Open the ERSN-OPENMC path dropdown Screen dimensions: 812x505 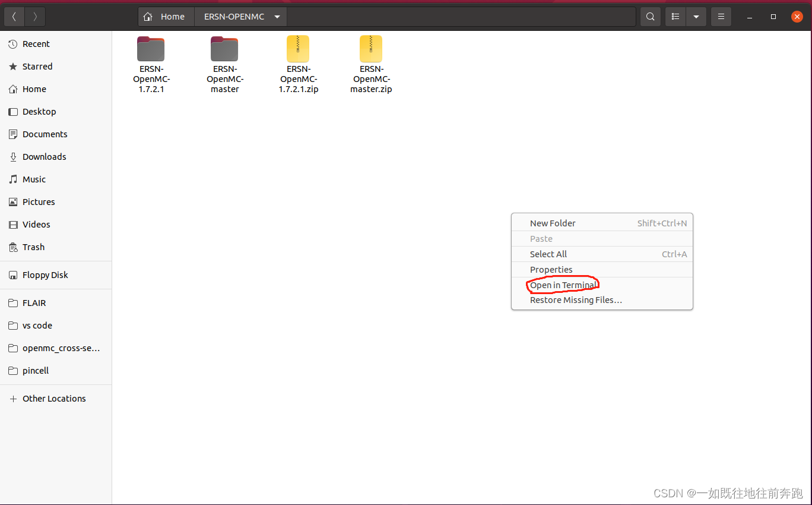tap(277, 16)
